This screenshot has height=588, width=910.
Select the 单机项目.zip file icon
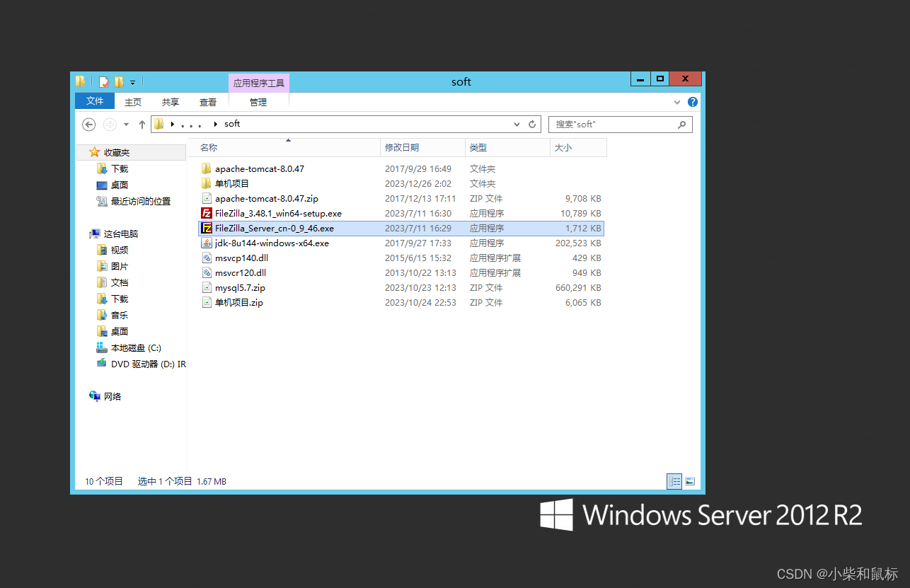pyautogui.click(x=207, y=303)
